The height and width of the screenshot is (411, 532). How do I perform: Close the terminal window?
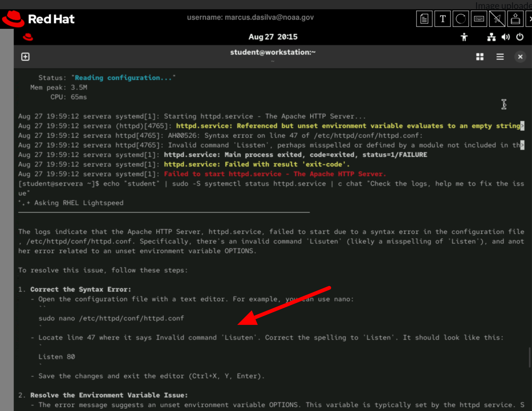(520, 57)
